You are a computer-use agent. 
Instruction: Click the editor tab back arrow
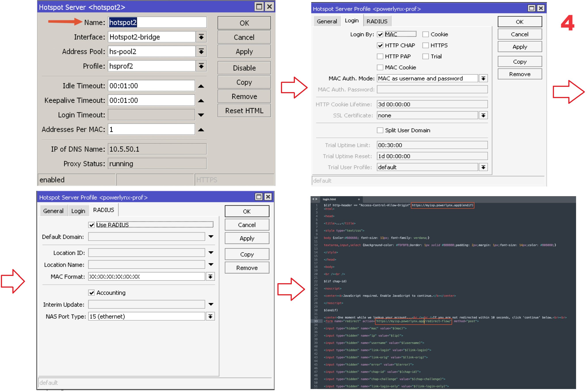click(x=313, y=199)
